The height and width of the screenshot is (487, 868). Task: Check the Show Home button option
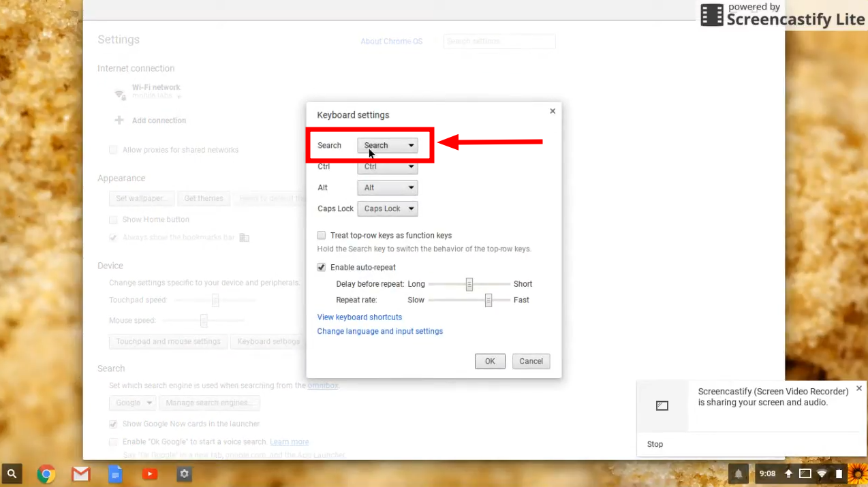113,219
